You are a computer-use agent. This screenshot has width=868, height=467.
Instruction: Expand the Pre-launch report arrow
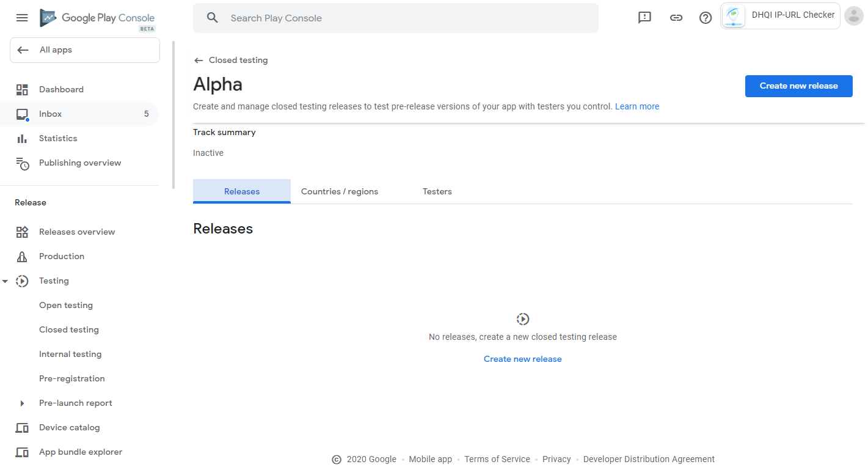tap(22, 403)
